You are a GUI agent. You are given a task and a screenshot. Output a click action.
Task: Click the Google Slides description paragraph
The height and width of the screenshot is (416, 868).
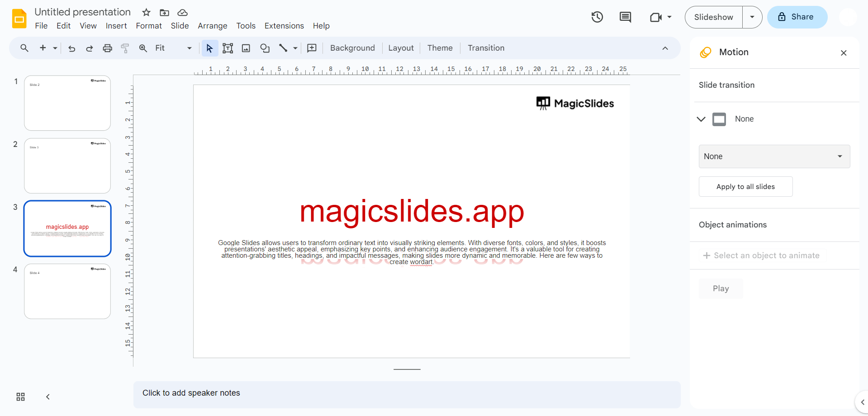pos(412,252)
